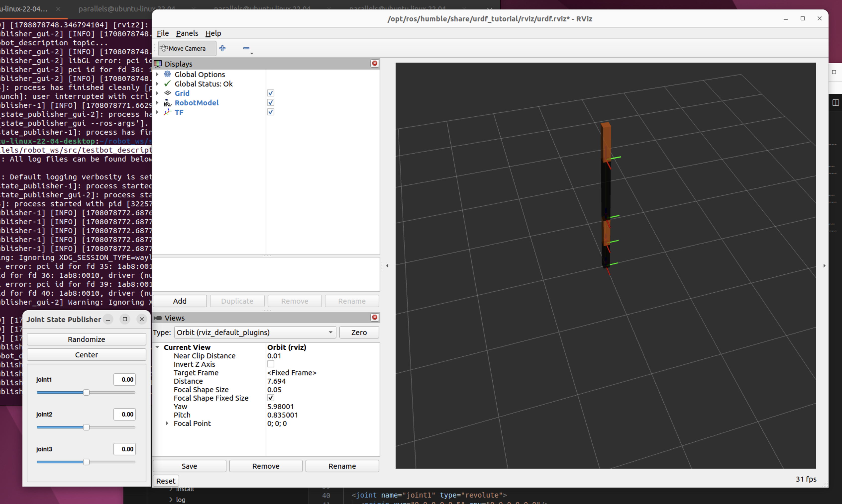Image resolution: width=842 pixels, height=504 pixels.
Task: Click the Add display button
Action: click(179, 301)
